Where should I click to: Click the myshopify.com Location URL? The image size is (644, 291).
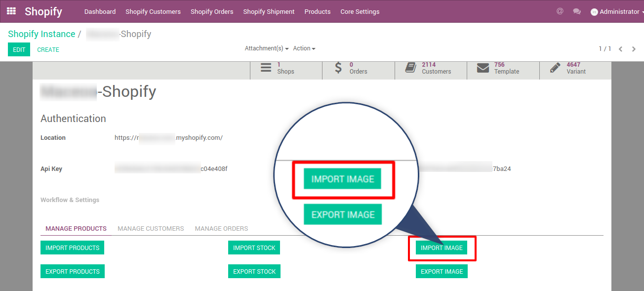coord(168,138)
